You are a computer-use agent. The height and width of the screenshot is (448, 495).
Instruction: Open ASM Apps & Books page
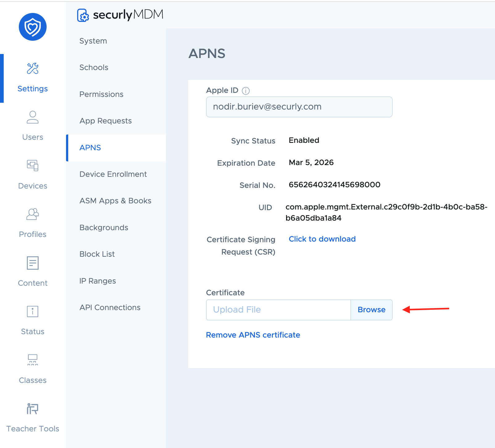coord(115,201)
